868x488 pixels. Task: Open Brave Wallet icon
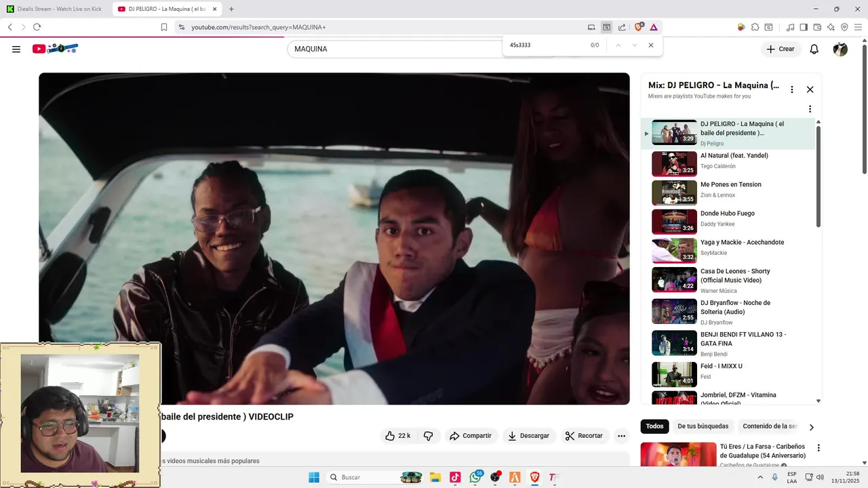pyautogui.click(x=817, y=27)
